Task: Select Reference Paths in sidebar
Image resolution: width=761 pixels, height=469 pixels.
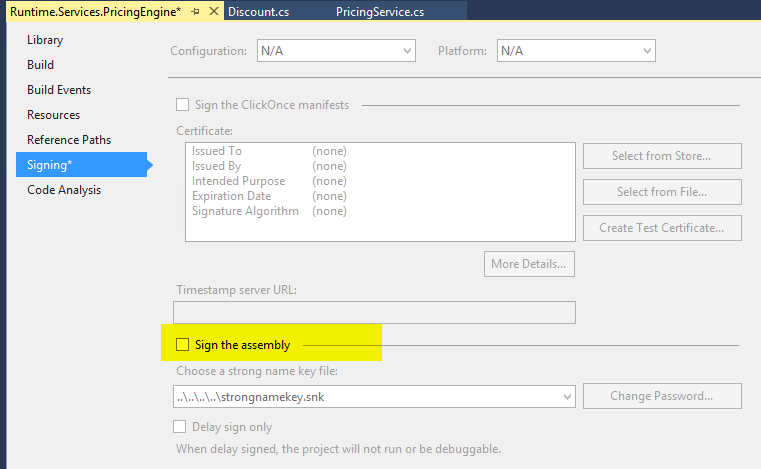Action: tap(69, 140)
